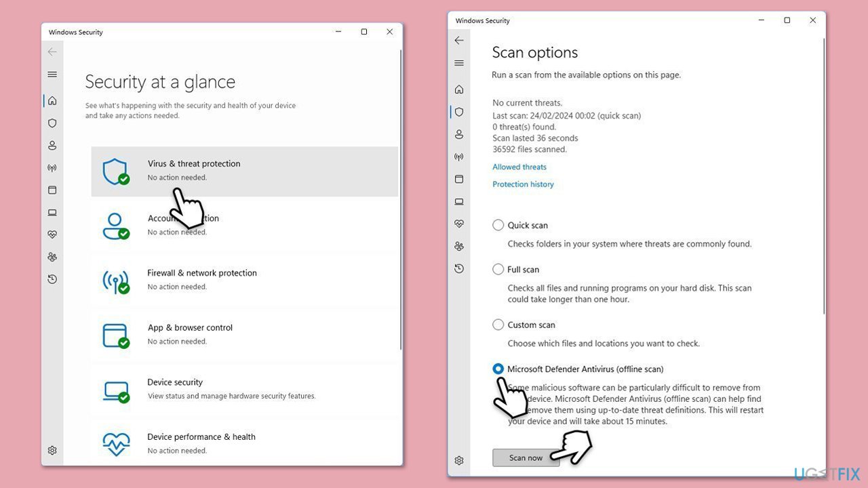868x488 pixels.
Task: Click the home icon in the Scan options sidebar
Action: point(459,89)
